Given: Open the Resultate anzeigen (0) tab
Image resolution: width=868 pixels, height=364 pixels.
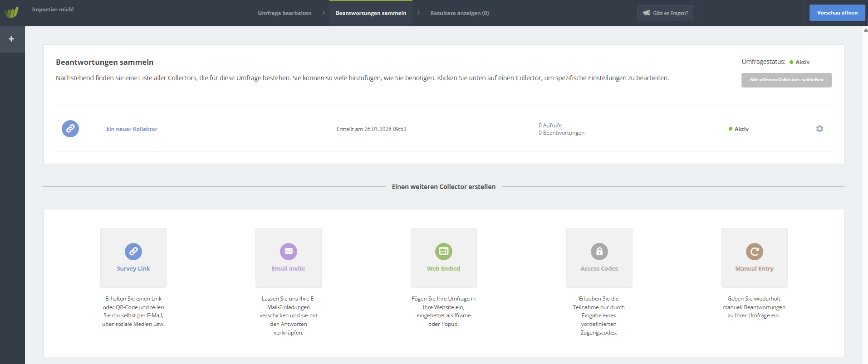Looking at the screenshot, I should (459, 13).
